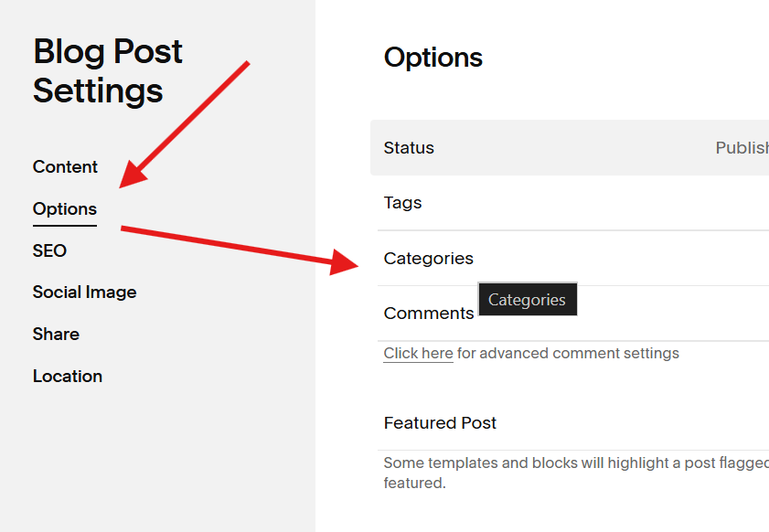Expand the Status row

click(570, 147)
